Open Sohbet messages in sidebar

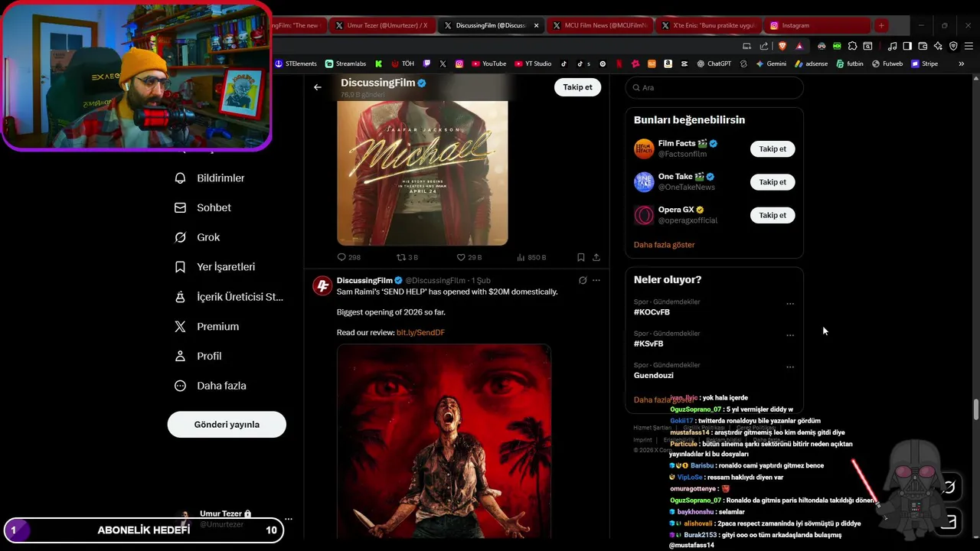204,207
